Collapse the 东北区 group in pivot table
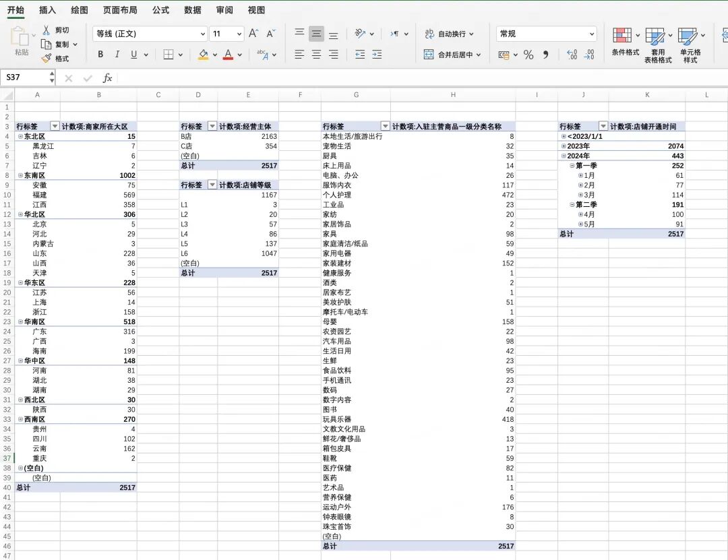 [x=20, y=137]
